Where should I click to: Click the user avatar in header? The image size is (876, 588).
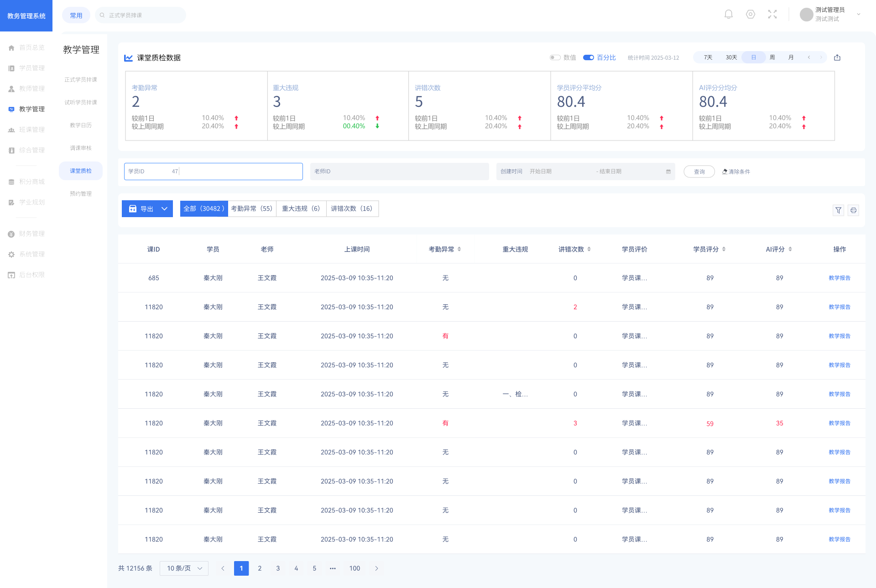coord(807,15)
